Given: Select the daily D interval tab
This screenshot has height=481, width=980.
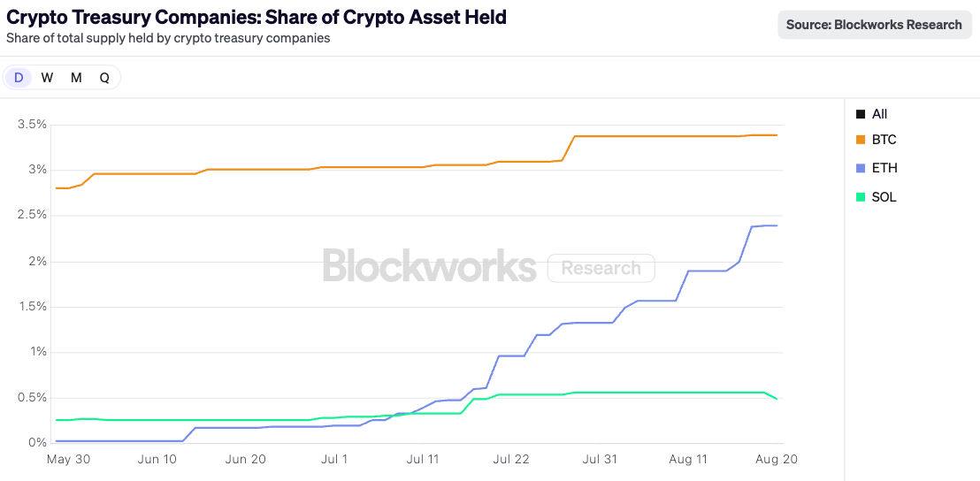Looking at the screenshot, I should [19, 78].
